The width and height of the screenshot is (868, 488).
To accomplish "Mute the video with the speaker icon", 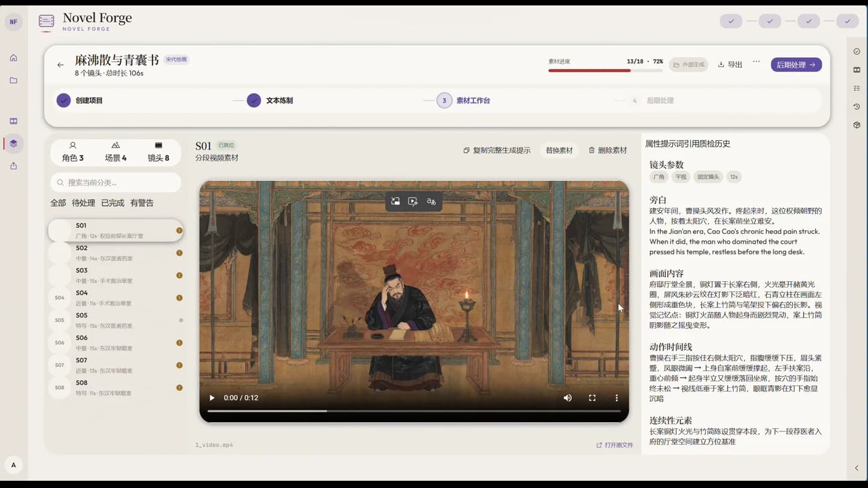I will 567,398.
